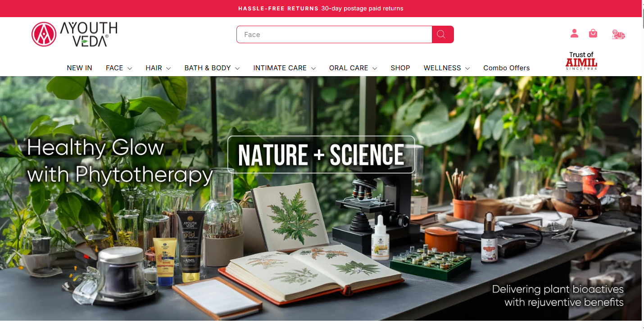Click the magnifying glass search button
644x332 pixels.
(x=443, y=35)
